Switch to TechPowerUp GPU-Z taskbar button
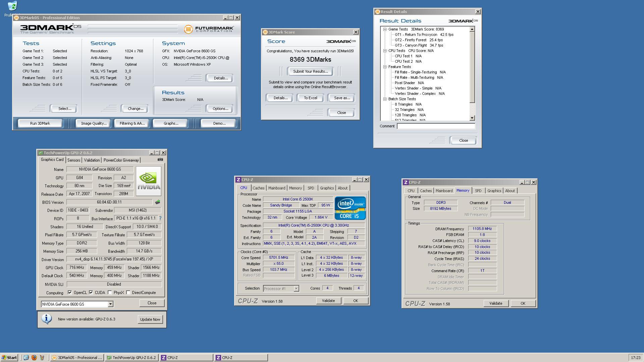 point(131,358)
